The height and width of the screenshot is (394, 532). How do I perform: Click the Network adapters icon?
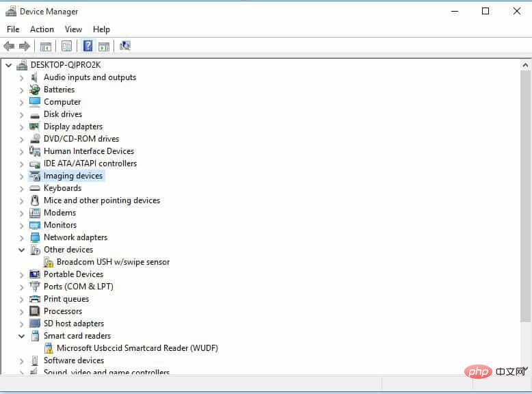point(35,237)
